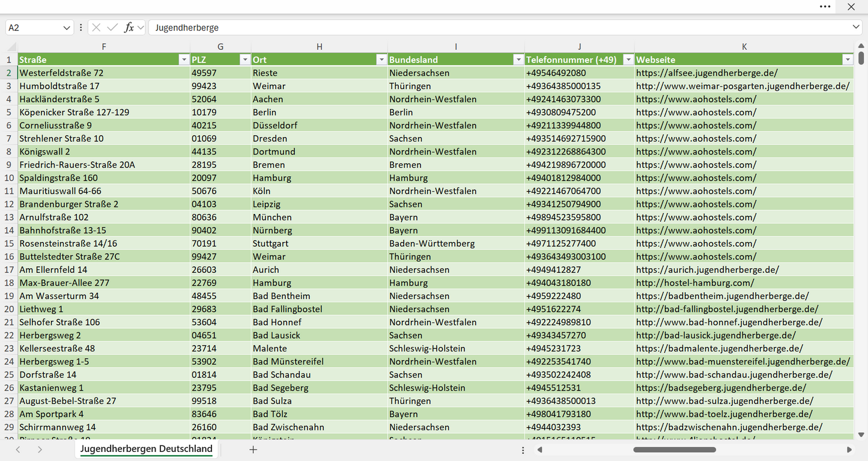
Task: Open the fx function dropdown arrow
Action: tap(141, 28)
